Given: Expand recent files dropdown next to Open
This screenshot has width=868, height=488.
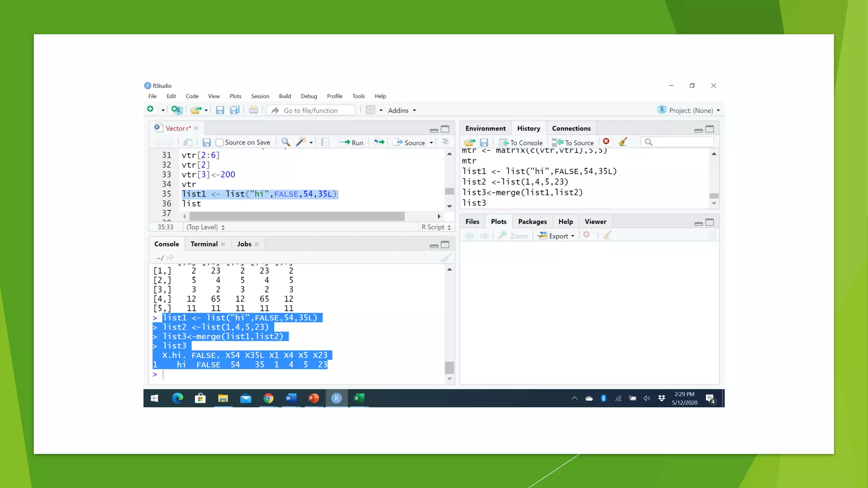Looking at the screenshot, I should pyautogui.click(x=206, y=111).
